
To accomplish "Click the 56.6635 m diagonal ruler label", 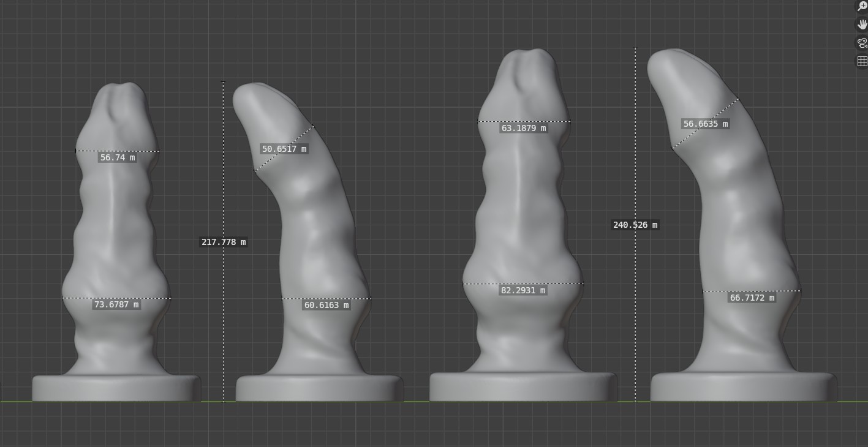I will tap(706, 124).
